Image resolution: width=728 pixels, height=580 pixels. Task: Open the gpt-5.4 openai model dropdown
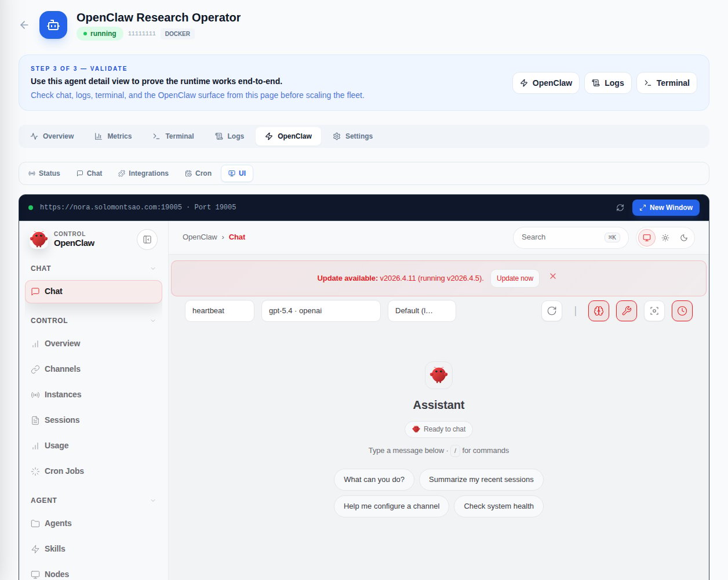[x=321, y=311]
